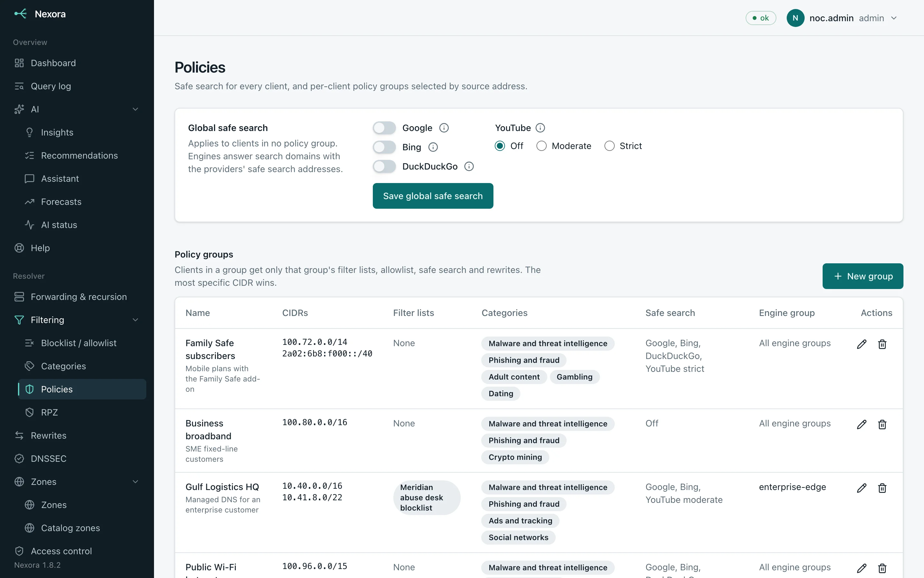Image resolution: width=924 pixels, height=578 pixels.
Task: Click the Nexora logo icon
Action: pyautogui.click(x=20, y=14)
